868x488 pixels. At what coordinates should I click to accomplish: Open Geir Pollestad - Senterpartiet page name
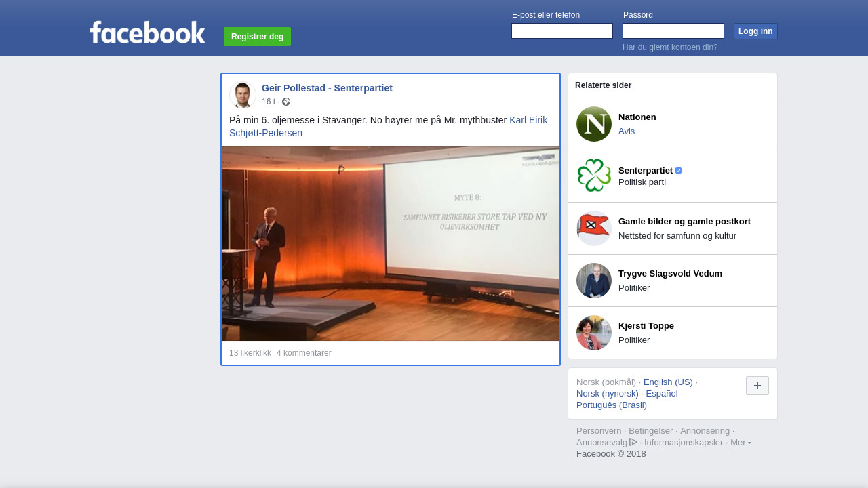327,88
